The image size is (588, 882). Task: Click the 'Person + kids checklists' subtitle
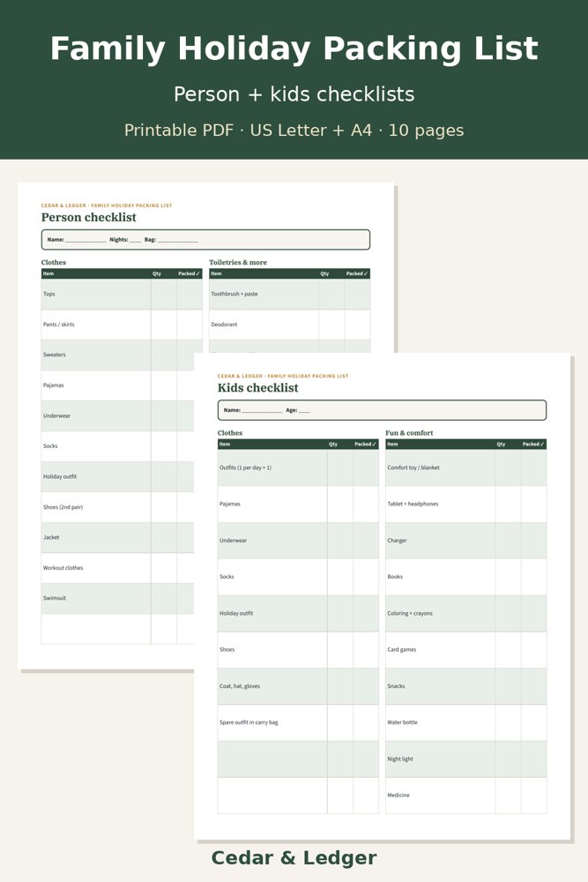coord(294,94)
